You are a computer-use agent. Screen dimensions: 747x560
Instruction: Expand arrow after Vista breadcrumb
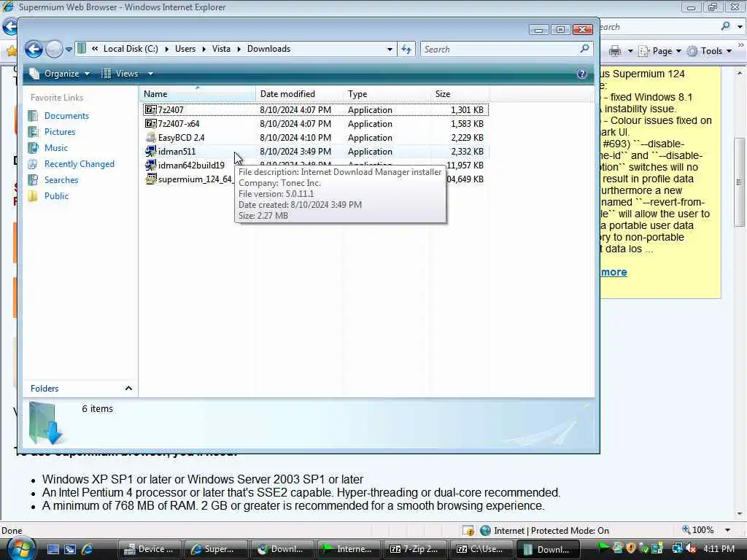tap(239, 49)
